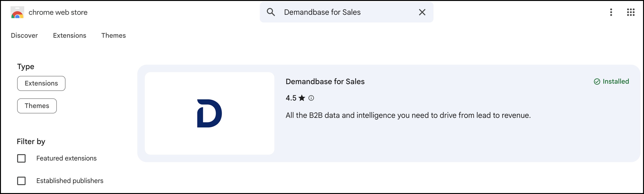This screenshot has width=644, height=194.
Task: Click the Established publishers label
Action: 70,181
